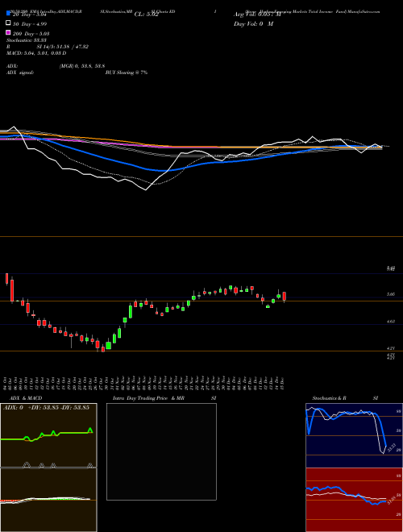Click the 'BUY Slowing @ 7%' signal text
Screen dimensions: 403x532
tap(127, 73)
